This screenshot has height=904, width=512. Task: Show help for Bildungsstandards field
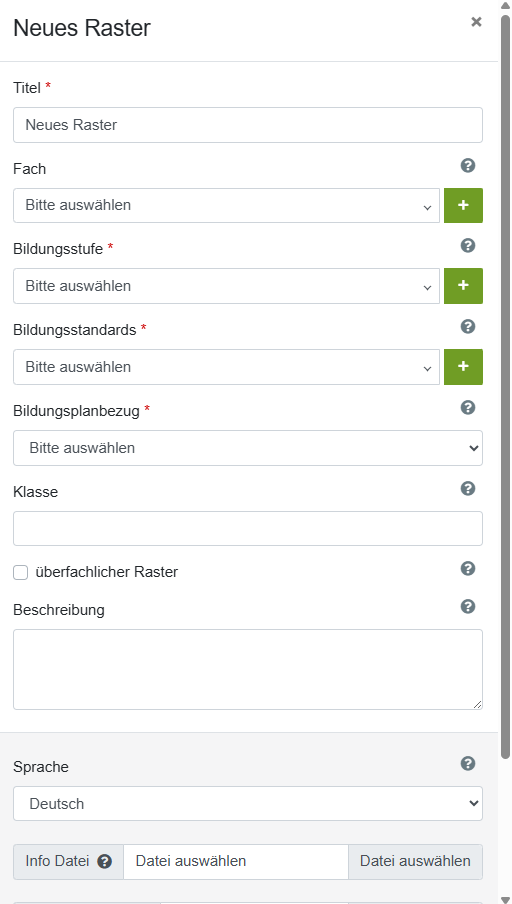pos(468,327)
